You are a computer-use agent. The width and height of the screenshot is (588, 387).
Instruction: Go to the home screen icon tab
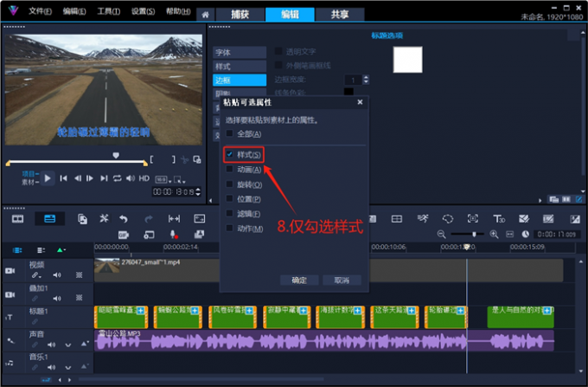(205, 15)
